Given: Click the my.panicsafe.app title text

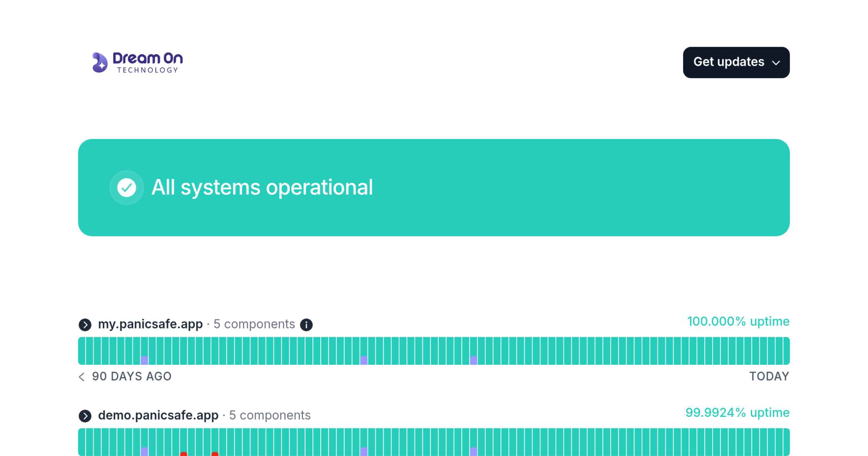Looking at the screenshot, I should (150, 324).
